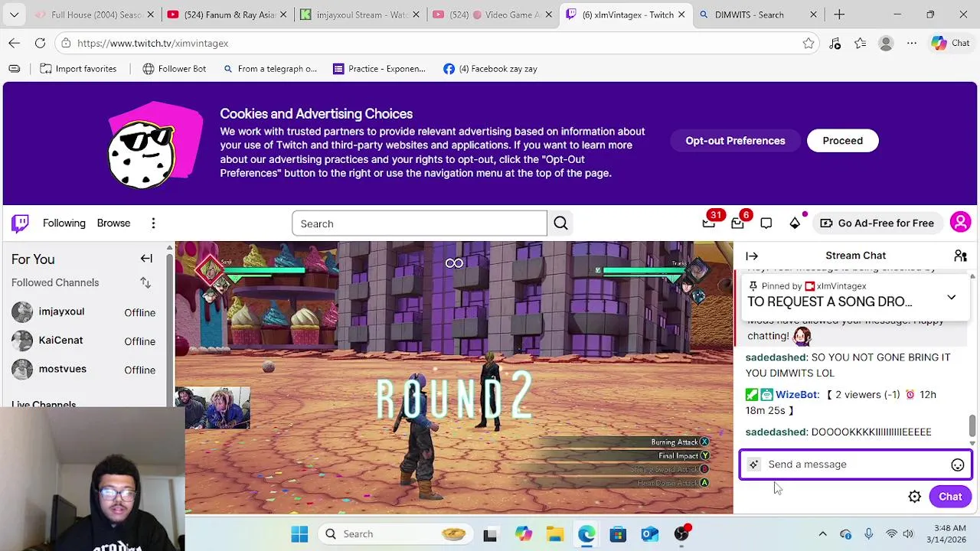Click Opt-out Preferences button

coord(735,141)
